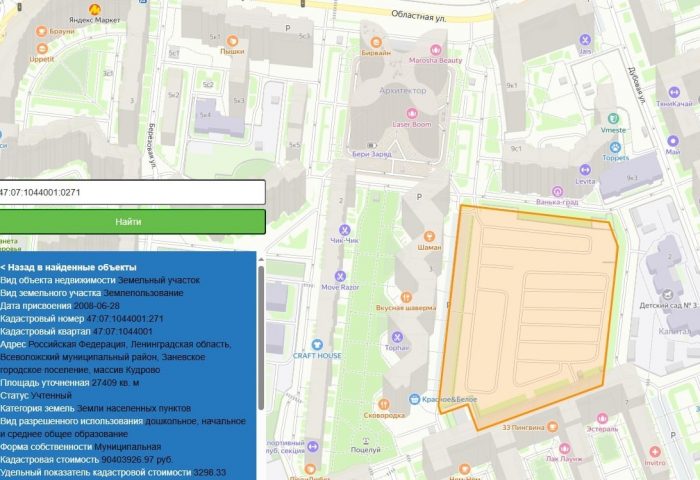
Task: Select the Invitro medical marker
Action: [655, 451]
